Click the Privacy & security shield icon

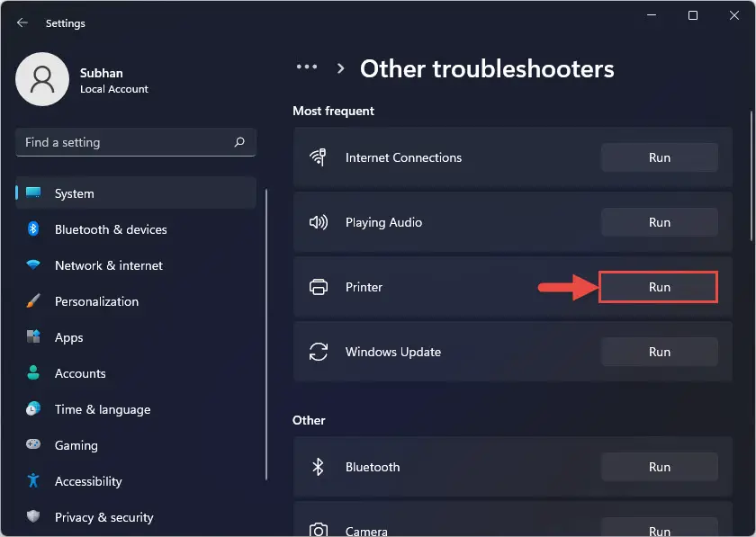tap(33, 517)
